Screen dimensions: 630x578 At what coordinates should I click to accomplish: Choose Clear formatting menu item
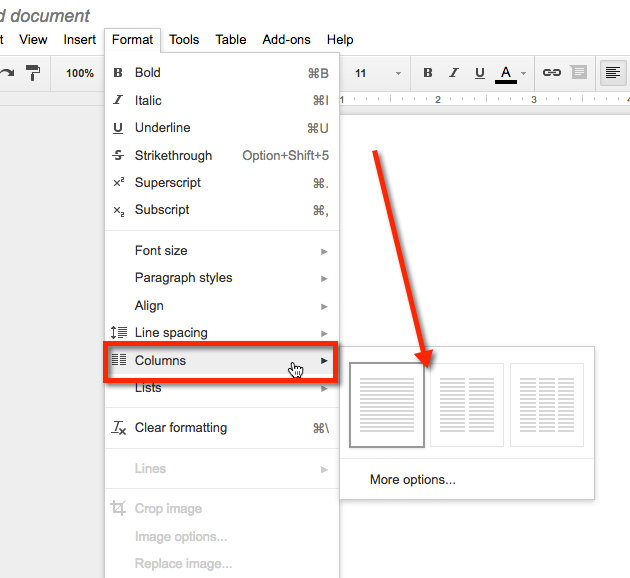tap(222, 428)
